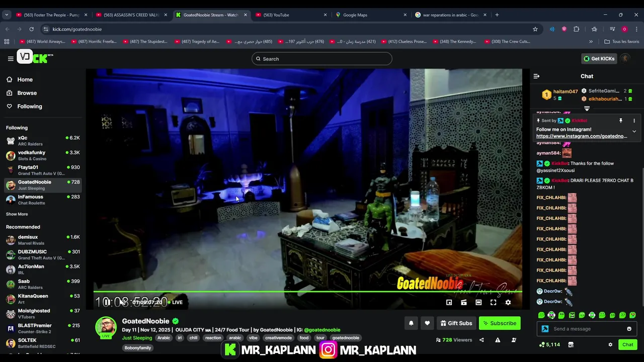Viewport: 644px width, 362px height.
Task: Open Following in sidebar
Action: (25, 107)
